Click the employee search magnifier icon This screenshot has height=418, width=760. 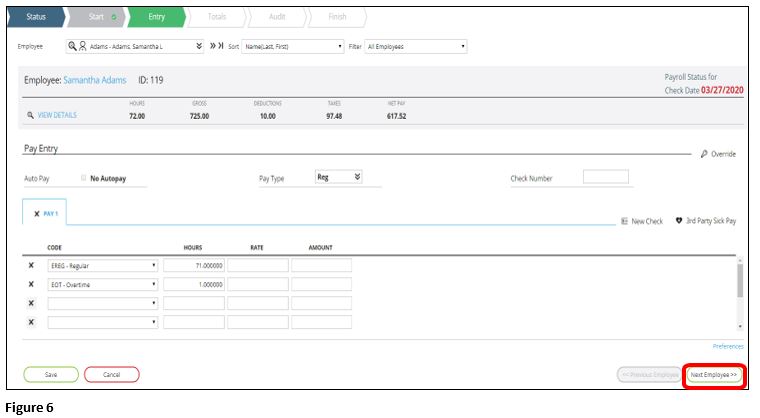click(x=72, y=46)
